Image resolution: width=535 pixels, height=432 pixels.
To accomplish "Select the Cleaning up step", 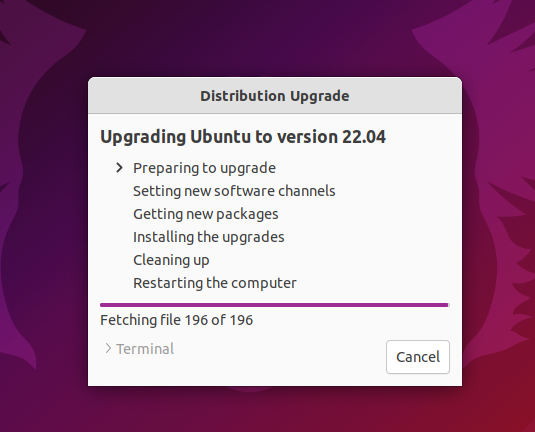I will tap(171, 260).
